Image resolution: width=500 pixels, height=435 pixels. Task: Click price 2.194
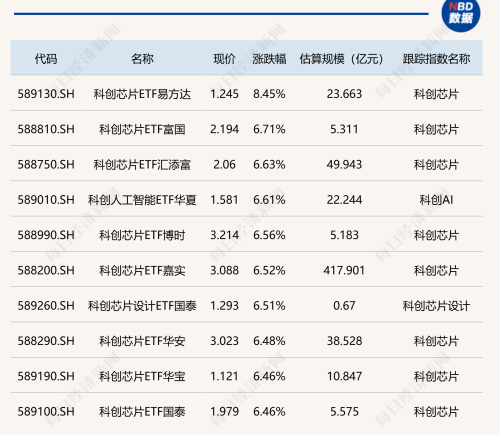coord(224,129)
